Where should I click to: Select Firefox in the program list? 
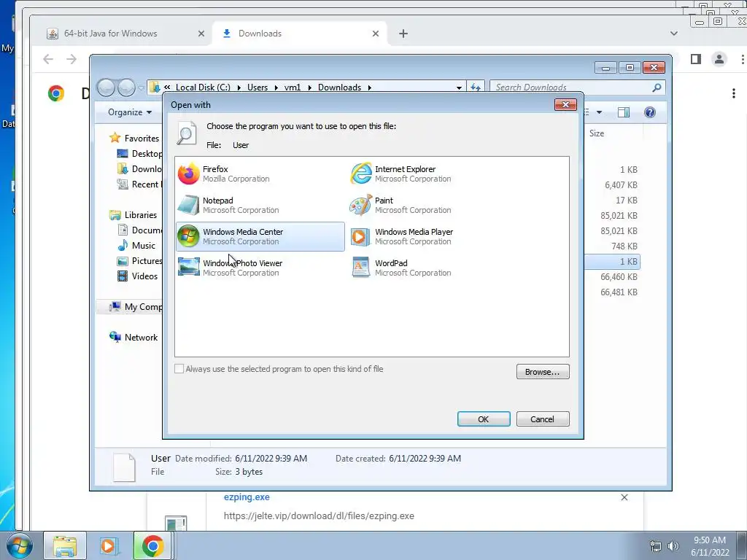coord(260,174)
